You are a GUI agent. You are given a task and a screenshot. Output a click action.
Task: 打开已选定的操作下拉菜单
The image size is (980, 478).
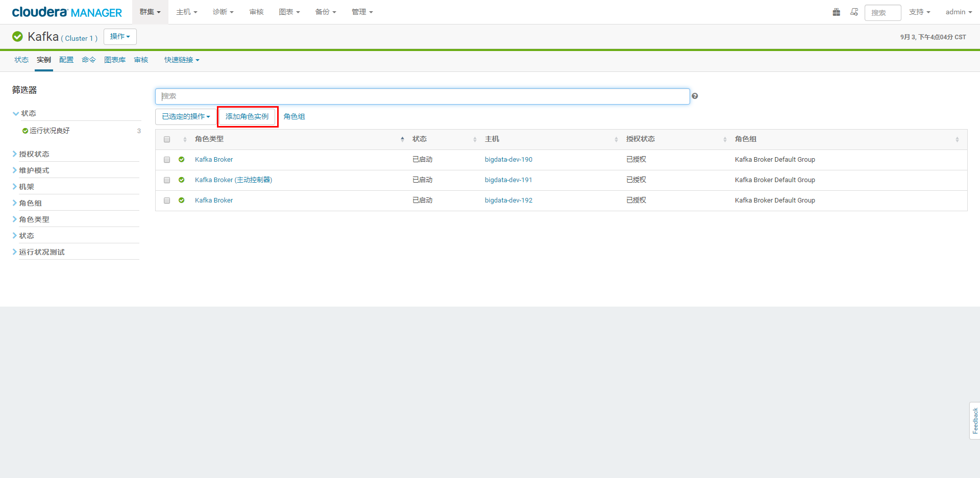point(185,116)
